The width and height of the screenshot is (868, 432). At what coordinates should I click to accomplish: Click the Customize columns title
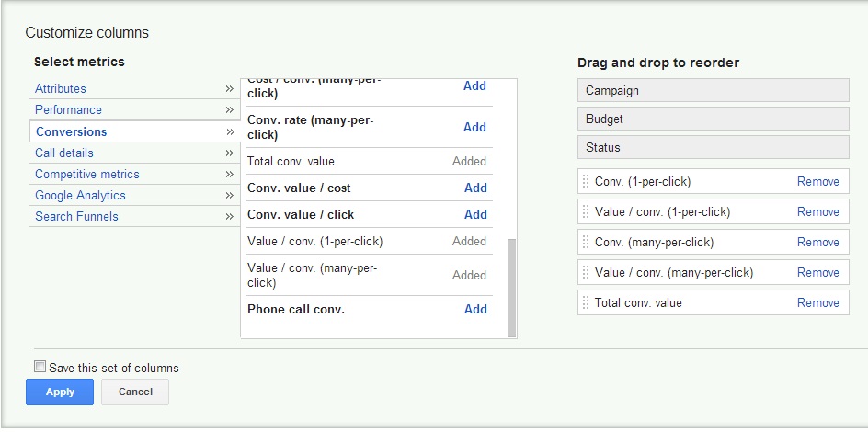tap(87, 33)
